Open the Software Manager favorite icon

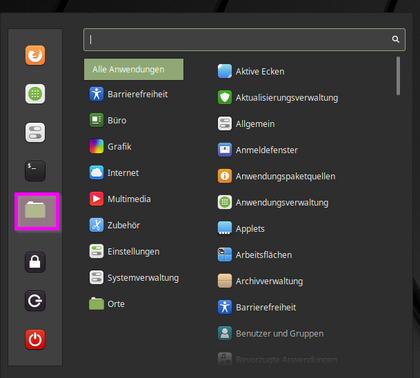(x=35, y=94)
